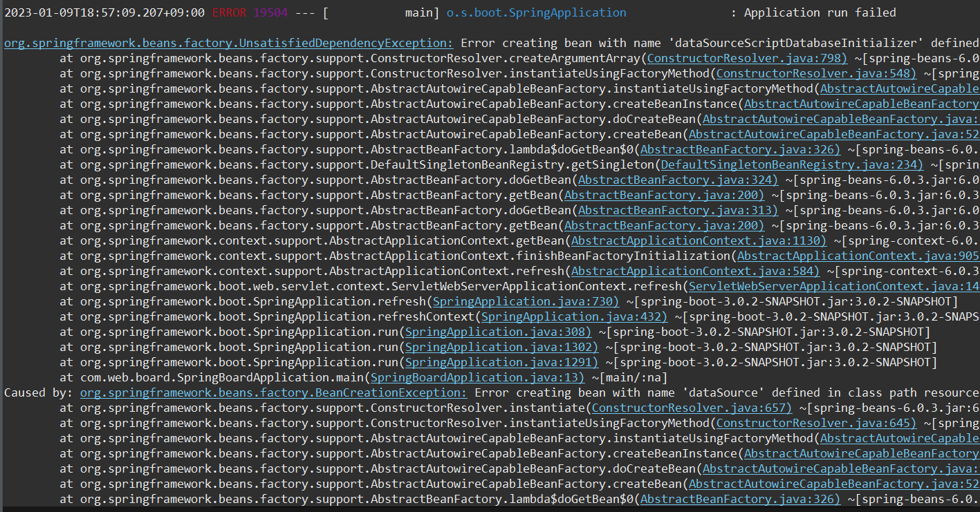This screenshot has width=980, height=512.
Task: Go to SpringApplication.java:432
Action: pyautogui.click(x=574, y=316)
